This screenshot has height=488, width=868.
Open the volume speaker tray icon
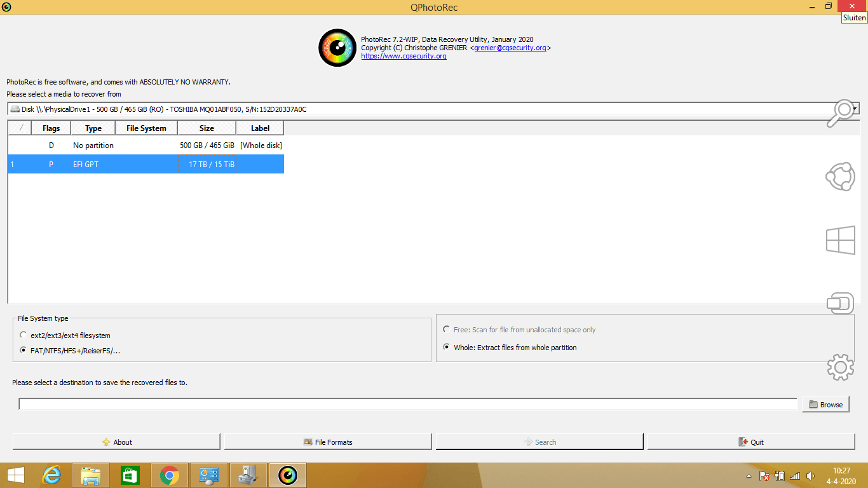click(810, 476)
